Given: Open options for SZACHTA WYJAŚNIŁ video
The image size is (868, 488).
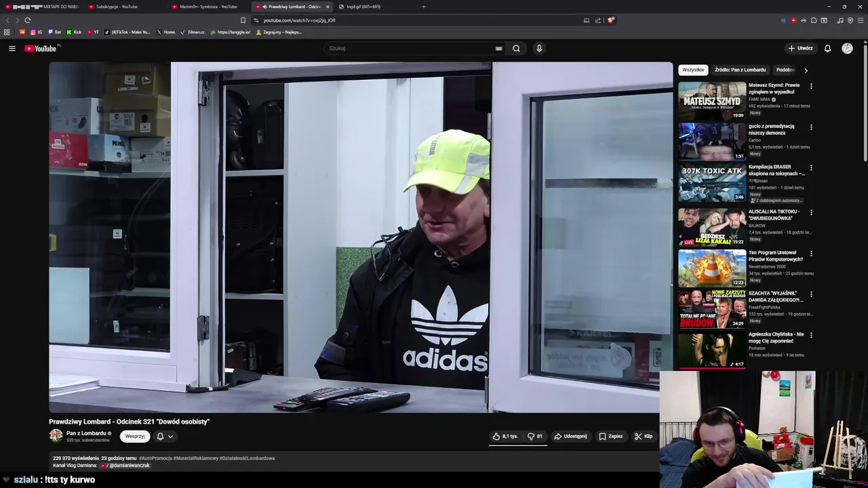Looking at the screenshot, I should (811, 294).
